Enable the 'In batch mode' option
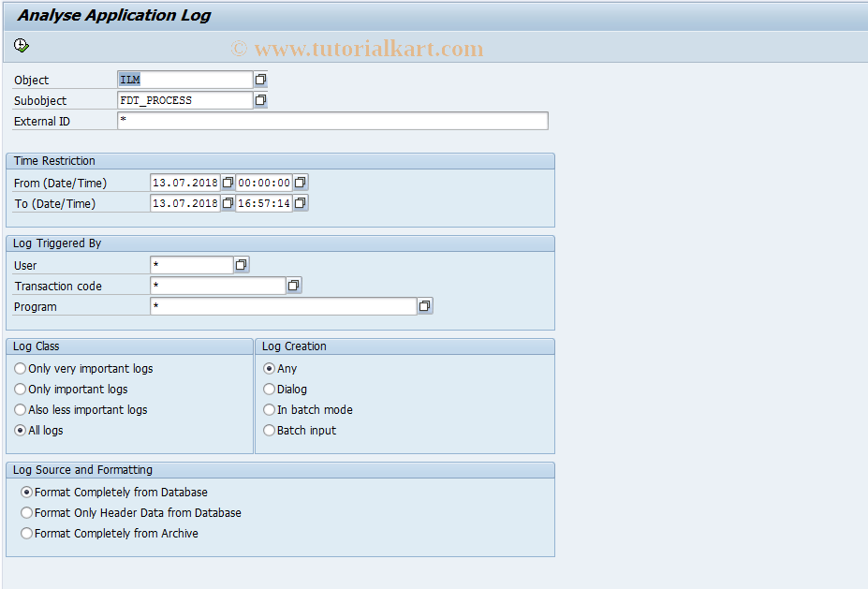The width and height of the screenshot is (868, 589). pos(269,409)
